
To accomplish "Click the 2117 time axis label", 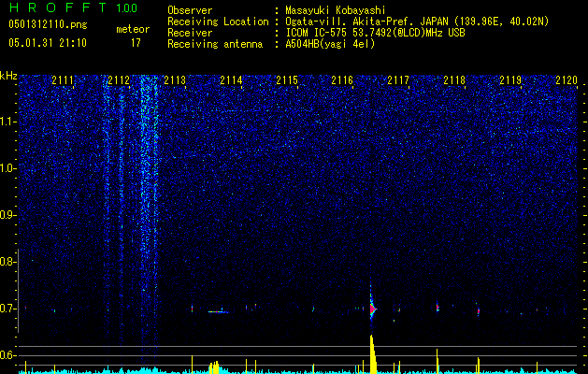I will click(398, 80).
